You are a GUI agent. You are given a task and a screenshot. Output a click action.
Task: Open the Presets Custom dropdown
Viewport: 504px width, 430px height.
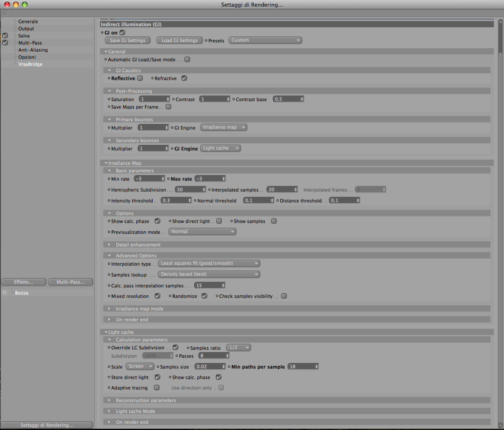click(x=265, y=40)
